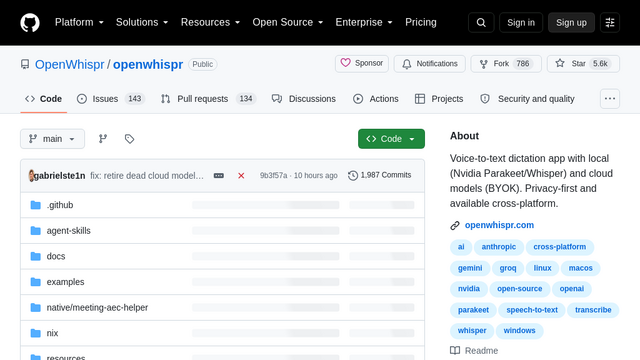Open the green Code dropdown button
This screenshot has width=640, height=360.
391,139
